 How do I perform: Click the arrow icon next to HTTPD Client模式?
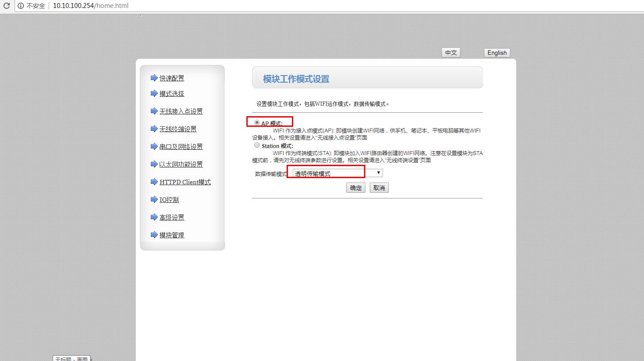pos(154,182)
